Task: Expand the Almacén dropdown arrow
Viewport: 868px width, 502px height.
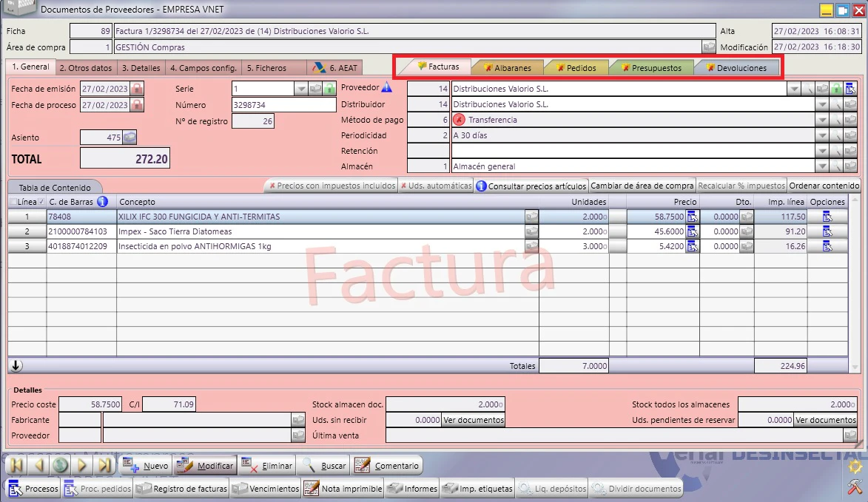Action: (822, 166)
